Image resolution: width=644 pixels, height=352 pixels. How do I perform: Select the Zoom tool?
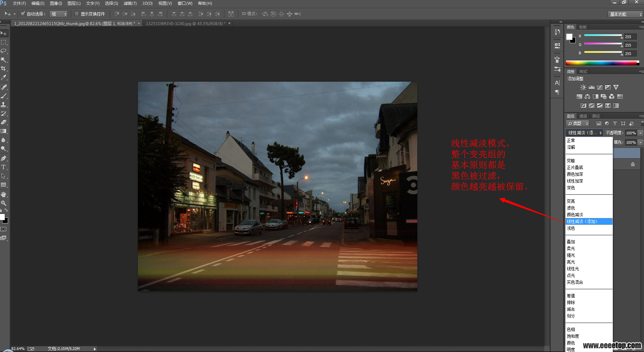click(x=4, y=203)
